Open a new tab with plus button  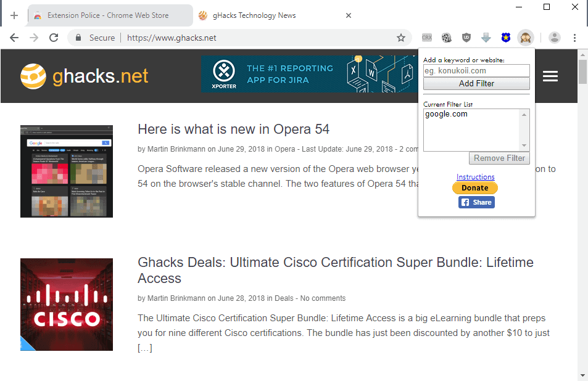point(14,15)
